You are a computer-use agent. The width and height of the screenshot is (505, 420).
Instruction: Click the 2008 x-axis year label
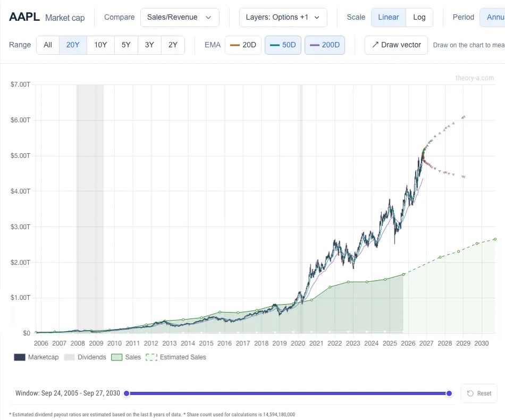tap(78, 343)
